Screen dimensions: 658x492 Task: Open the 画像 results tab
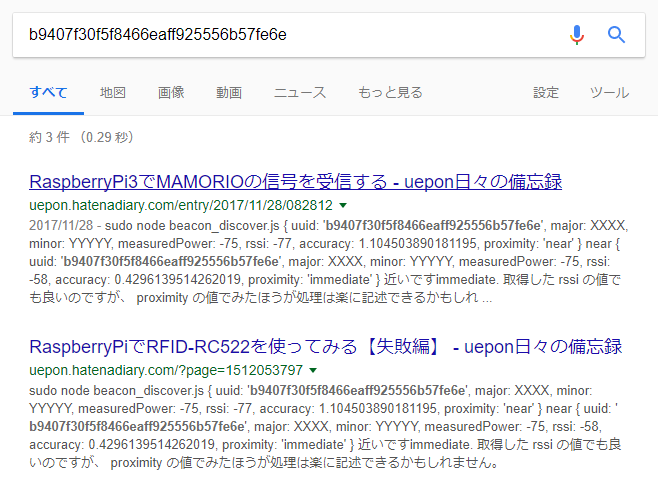coord(171,93)
